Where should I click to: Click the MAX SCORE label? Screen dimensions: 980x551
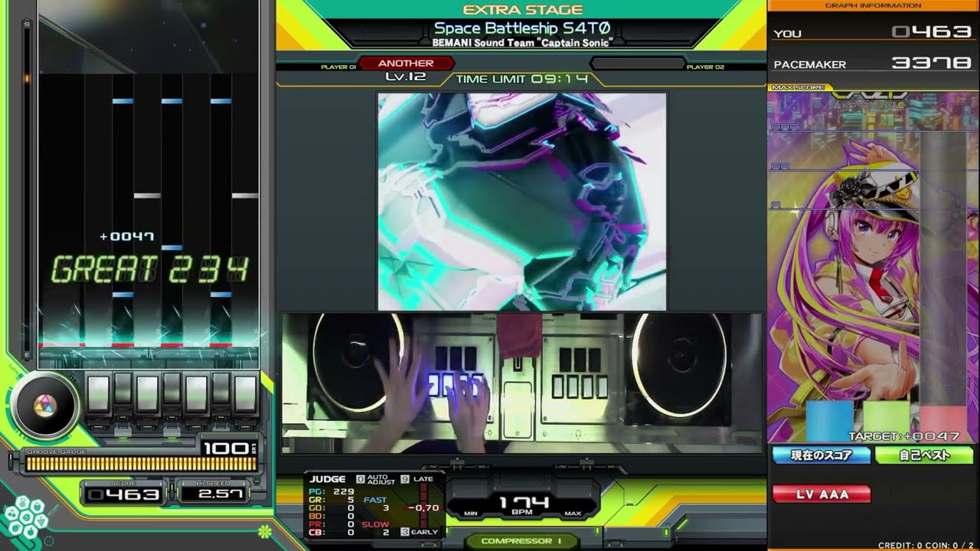tap(799, 87)
